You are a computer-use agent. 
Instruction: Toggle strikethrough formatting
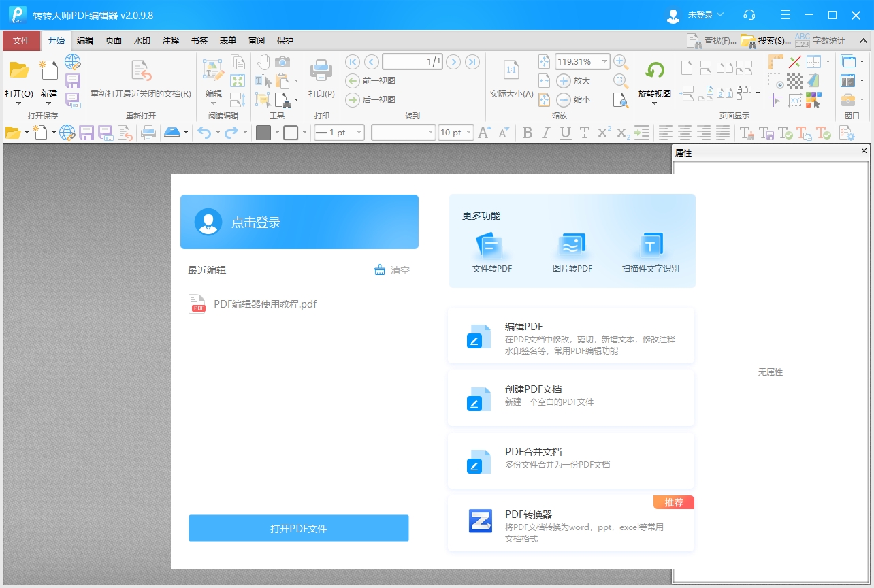coord(584,133)
